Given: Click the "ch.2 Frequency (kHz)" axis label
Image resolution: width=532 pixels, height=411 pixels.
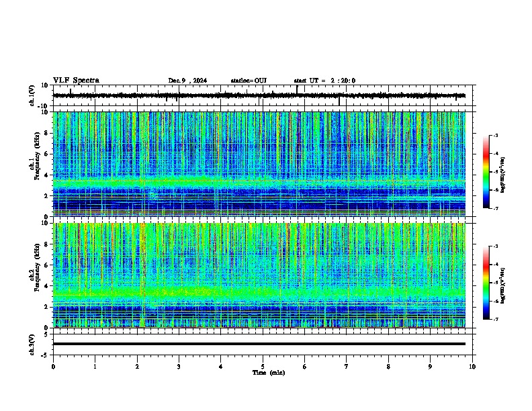Looking at the screenshot, I should coord(34,267).
